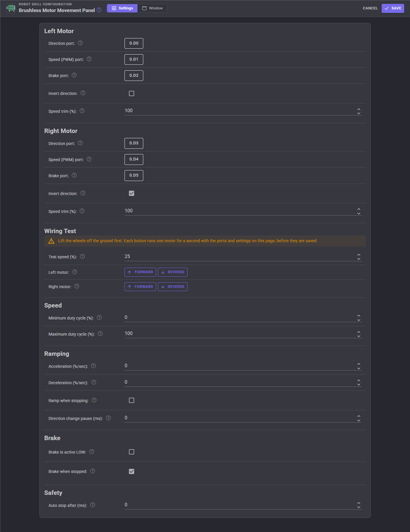
Task: Select Left Motor PWM port 0.D1
Action: click(x=134, y=59)
